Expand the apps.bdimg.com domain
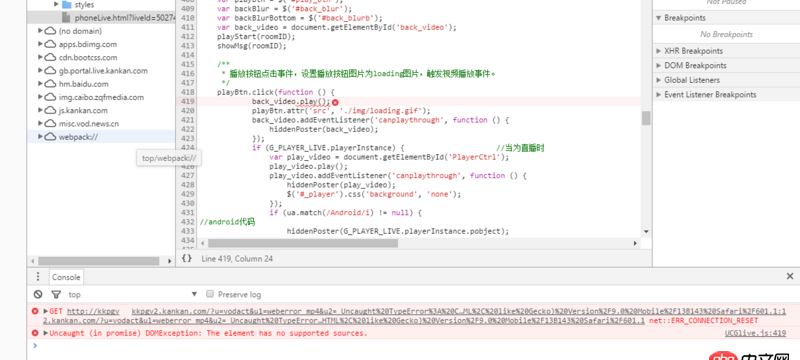This screenshot has width=800, height=360. 40,44
